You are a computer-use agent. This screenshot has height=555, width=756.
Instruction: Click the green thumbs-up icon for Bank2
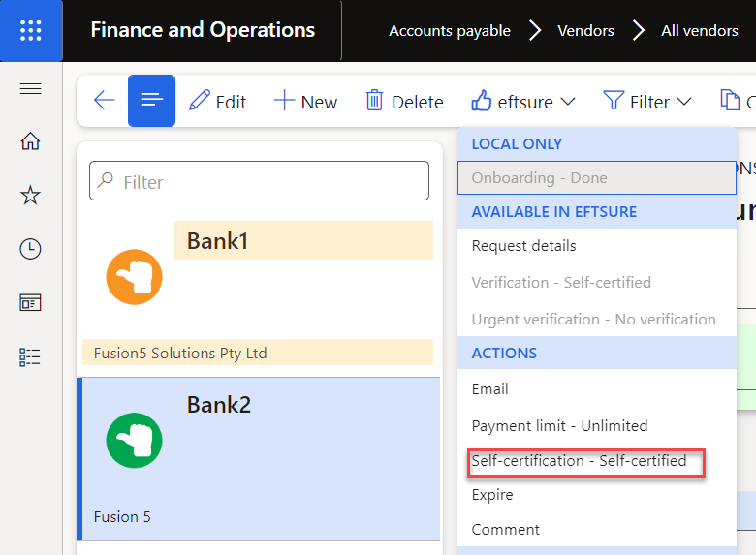pos(134,441)
